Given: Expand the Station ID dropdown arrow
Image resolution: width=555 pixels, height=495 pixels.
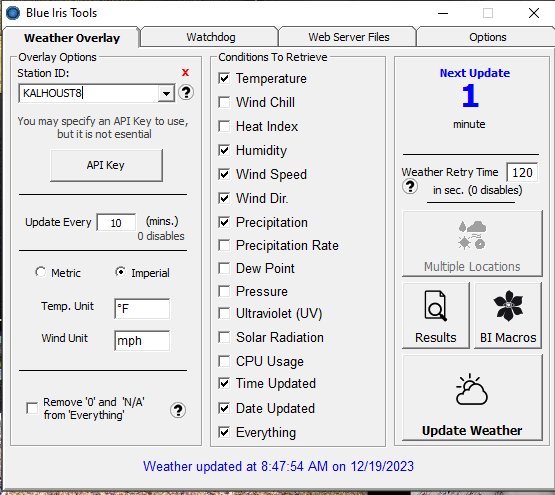Looking at the screenshot, I should coord(166,93).
